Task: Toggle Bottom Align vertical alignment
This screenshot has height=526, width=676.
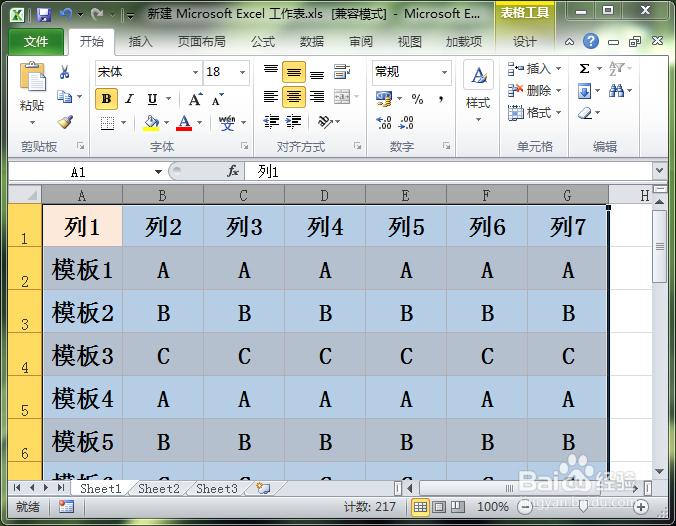Action: coord(317,74)
